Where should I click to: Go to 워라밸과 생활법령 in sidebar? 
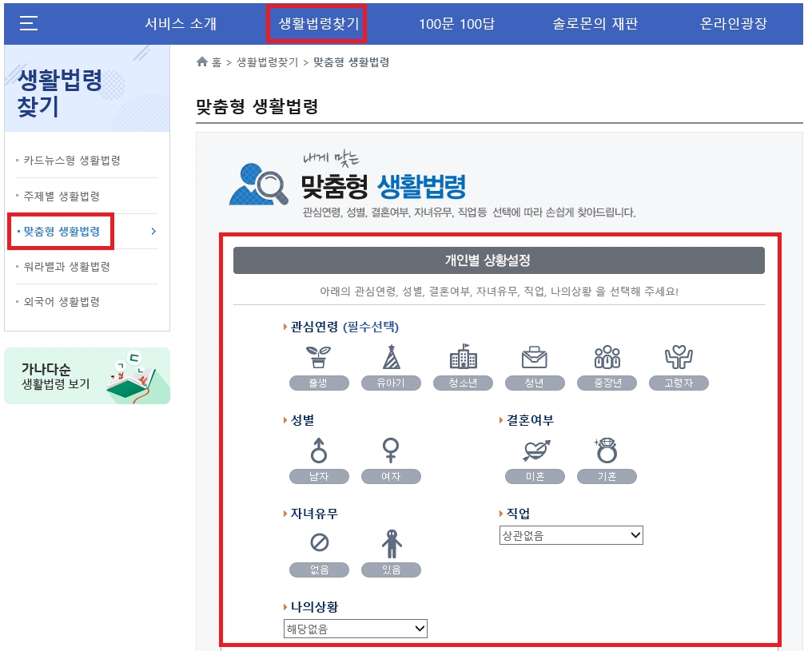[67, 267]
